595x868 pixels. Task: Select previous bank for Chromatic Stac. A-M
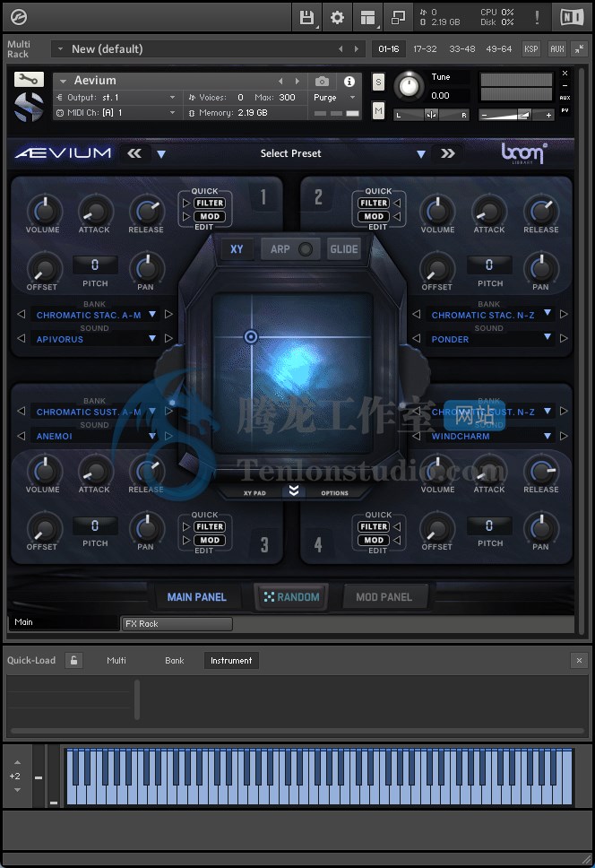pos(21,314)
